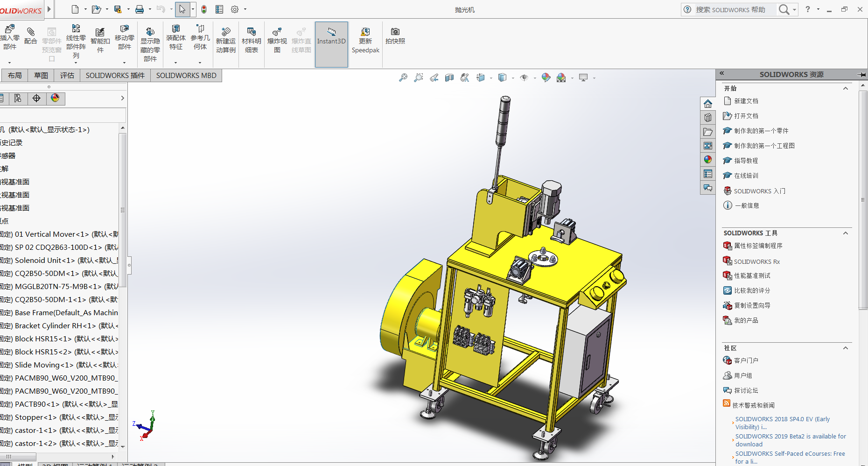Open the assembly features dropdown arrow
Image resolution: width=868 pixels, height=466 pixels.
pyautogui.click(x=176, y=62)
